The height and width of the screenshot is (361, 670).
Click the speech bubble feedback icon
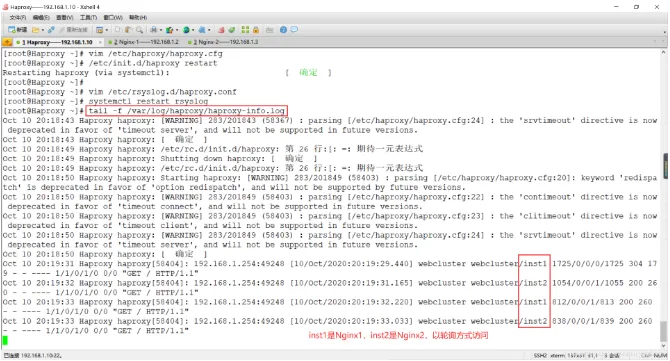pos(294,29)
